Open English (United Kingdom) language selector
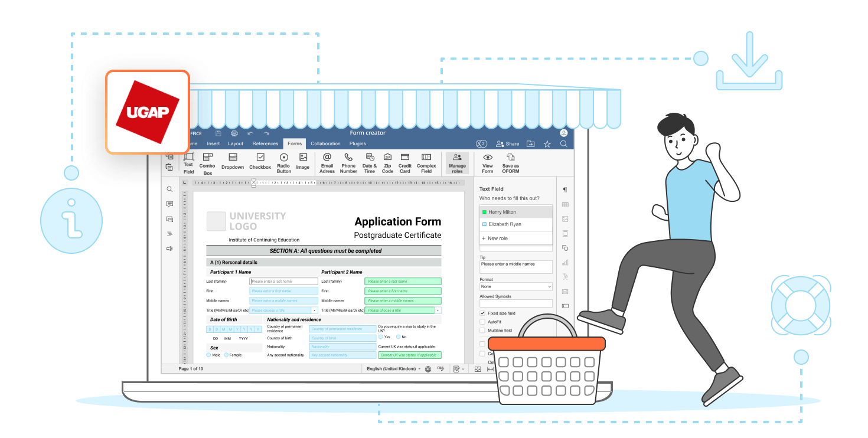 tap(393, 369)
